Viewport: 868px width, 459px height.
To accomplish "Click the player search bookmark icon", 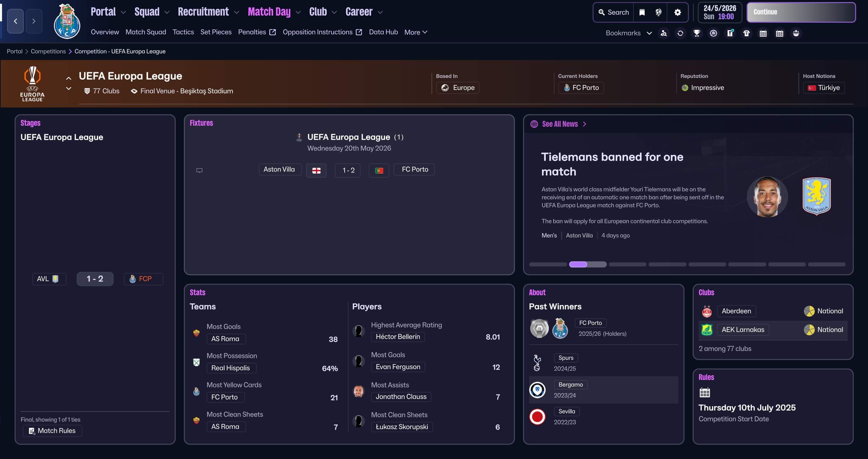I will pyautogui.click(x=664, y=33).
